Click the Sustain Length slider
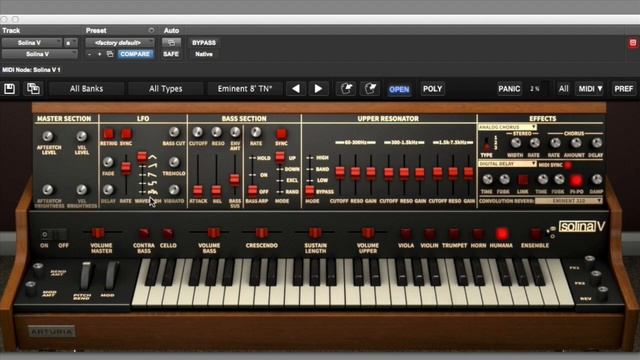Image resolution: width=640 pixels, height=360 pixels. [x=315, y=233]
